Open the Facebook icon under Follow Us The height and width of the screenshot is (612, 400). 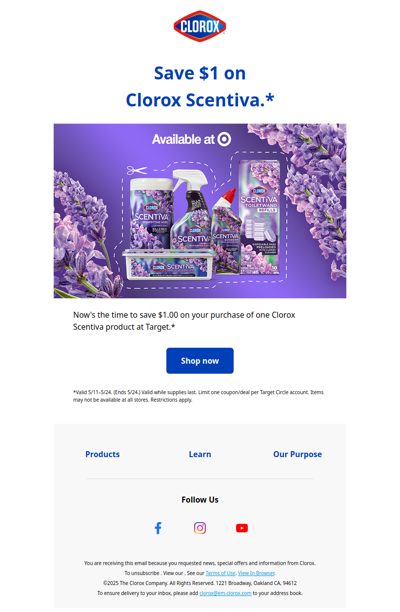click(x=158, y=528)
